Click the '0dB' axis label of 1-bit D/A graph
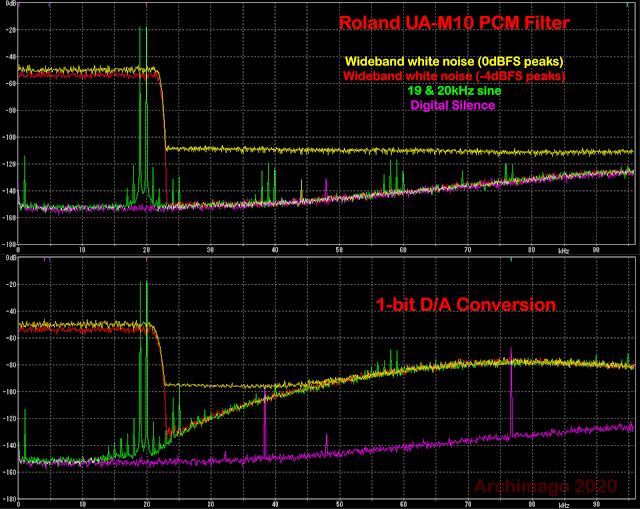Image resolution: width=640 pixels, height=509 pixels. (11, 258)
